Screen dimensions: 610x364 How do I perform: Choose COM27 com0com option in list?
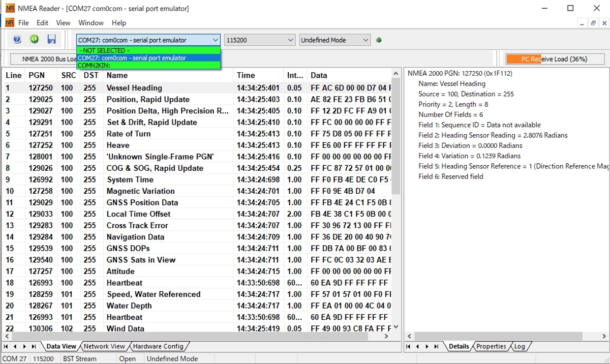[148, 58]
